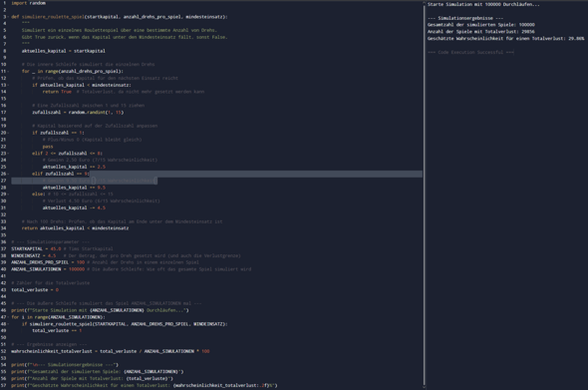
Task: Click 'total_verluste = 0' on line 43
Action: pyautogui.click(x=35, y=290)
